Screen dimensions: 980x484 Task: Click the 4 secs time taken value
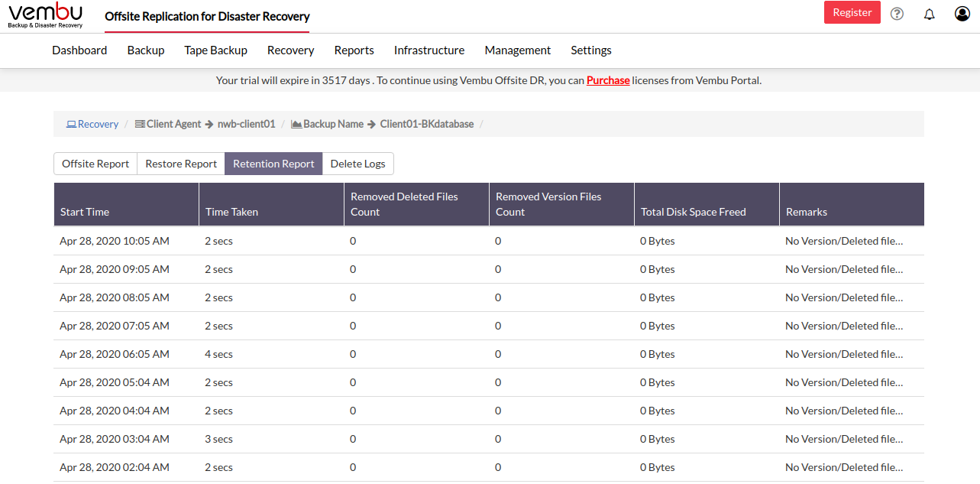point(218,354)
